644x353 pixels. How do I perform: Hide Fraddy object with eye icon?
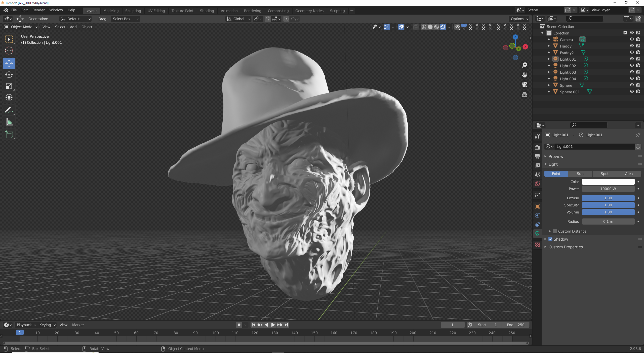(632, 46)
